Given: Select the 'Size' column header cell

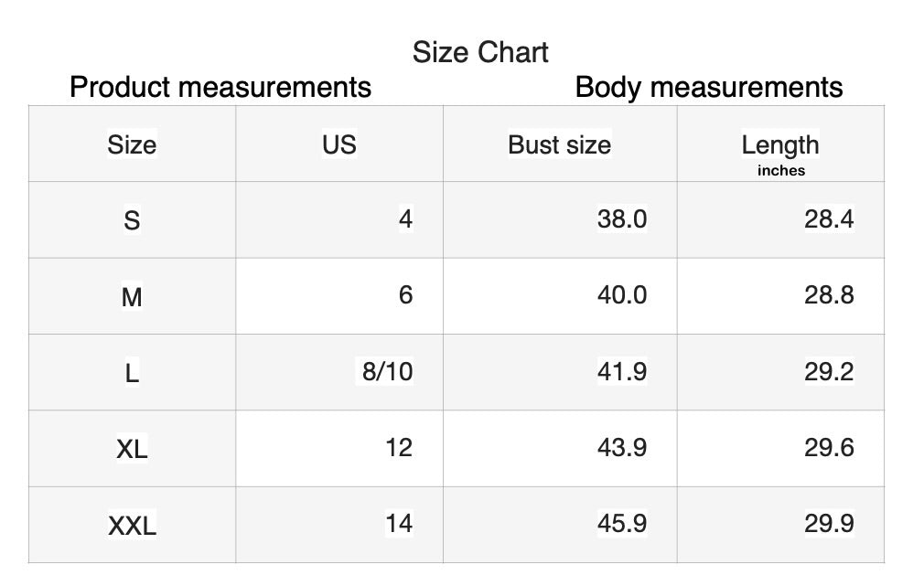Looking at the screenshot, I should pos(132,144).
